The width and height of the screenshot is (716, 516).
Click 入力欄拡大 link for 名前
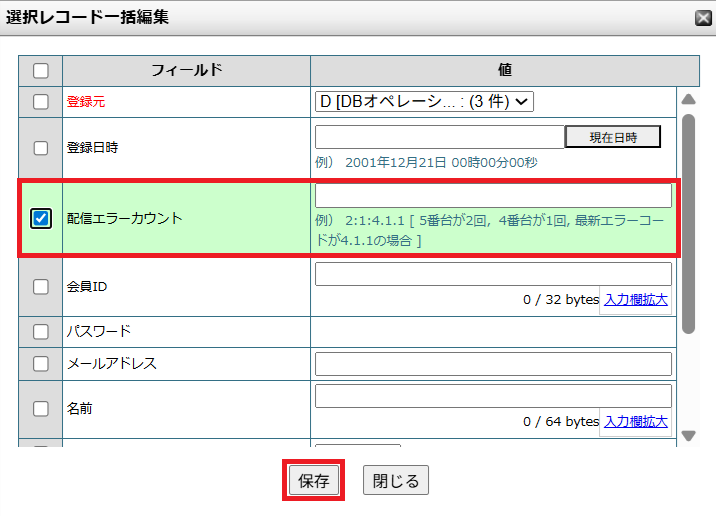[x=635, y=422]
